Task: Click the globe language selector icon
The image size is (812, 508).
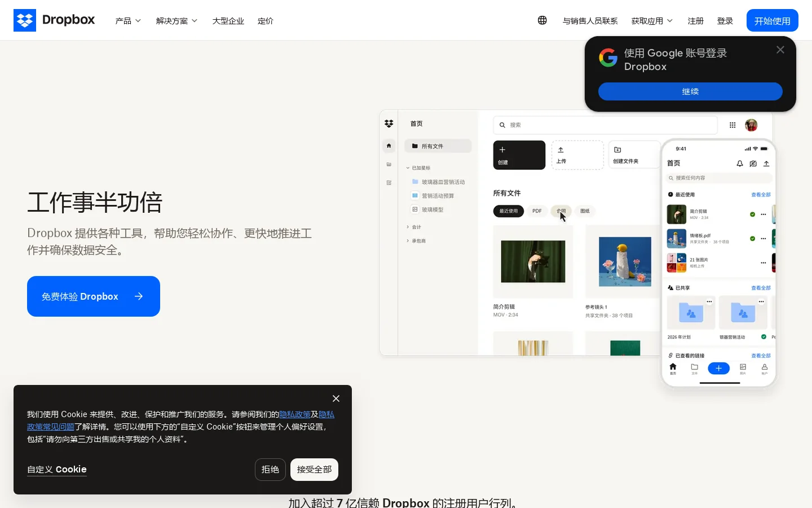Action: (x=542, y=20)
